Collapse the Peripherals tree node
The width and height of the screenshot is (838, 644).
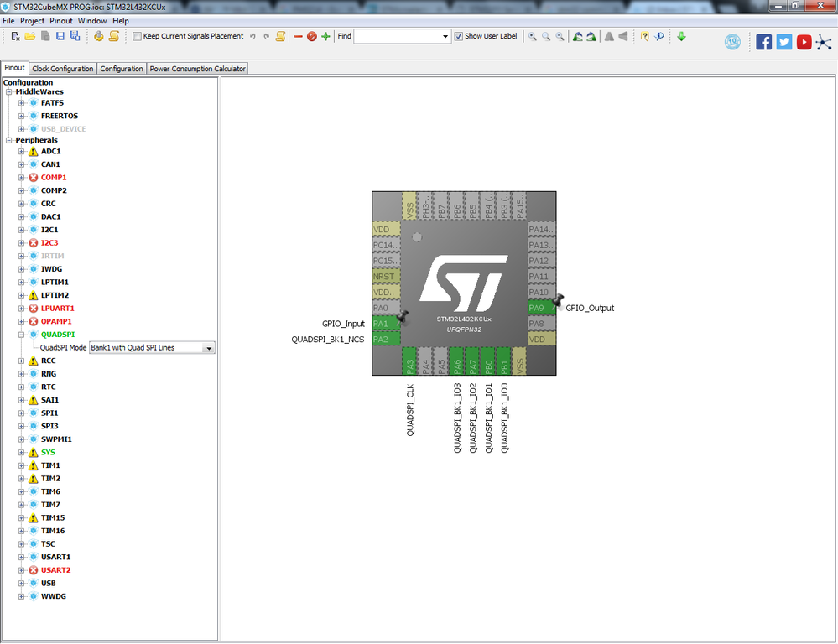pyautogui.click(x=9, y=140)
